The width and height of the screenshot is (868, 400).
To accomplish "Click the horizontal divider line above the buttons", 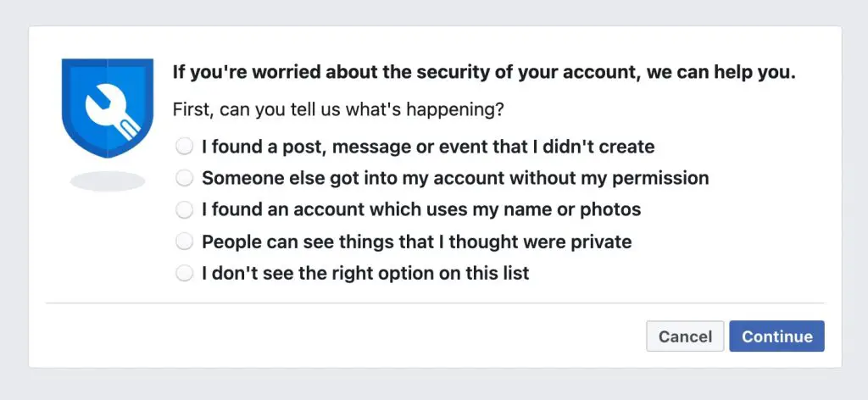I will click(x=435, y=303).
